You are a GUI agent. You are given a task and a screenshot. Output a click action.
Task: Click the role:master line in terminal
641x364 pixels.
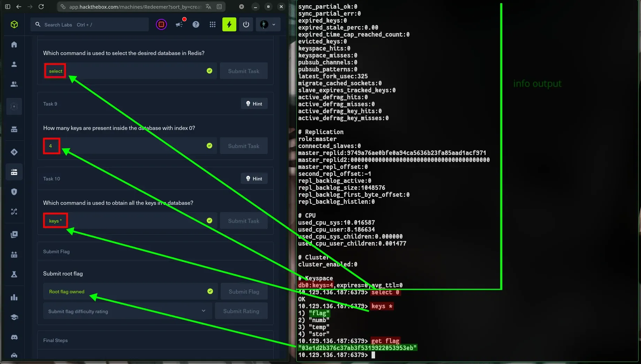(317, 139)
